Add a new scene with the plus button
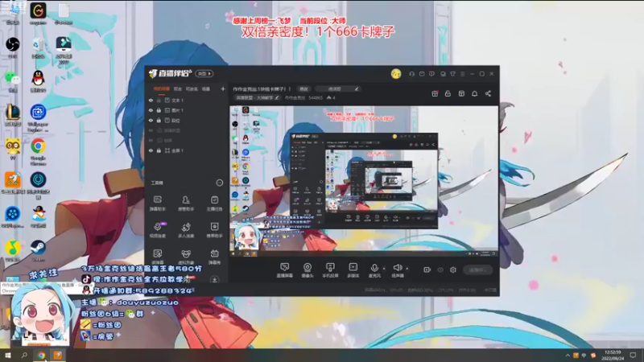The image size is (644, 362). tap(223, 88)
